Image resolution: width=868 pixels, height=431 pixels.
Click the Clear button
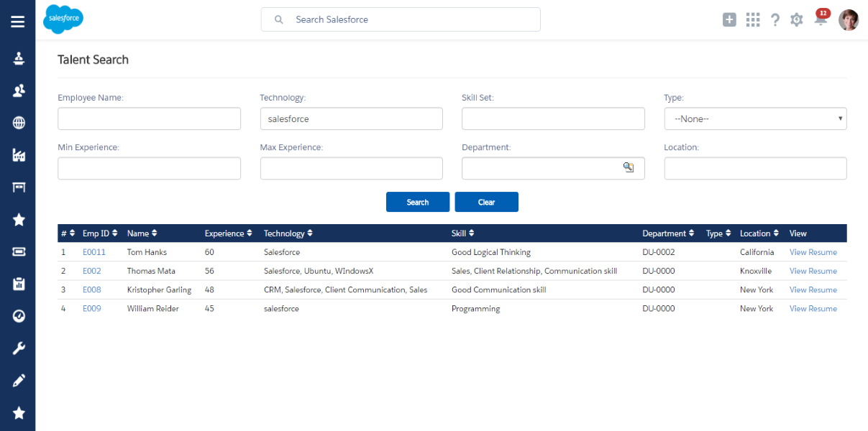tap(486, 202)
